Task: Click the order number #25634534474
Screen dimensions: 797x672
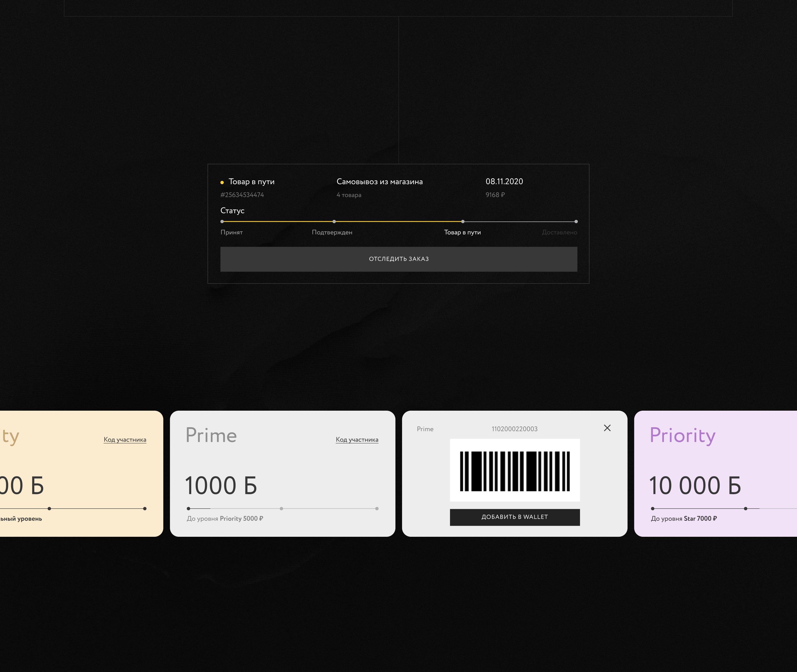Action: (242, 195)
